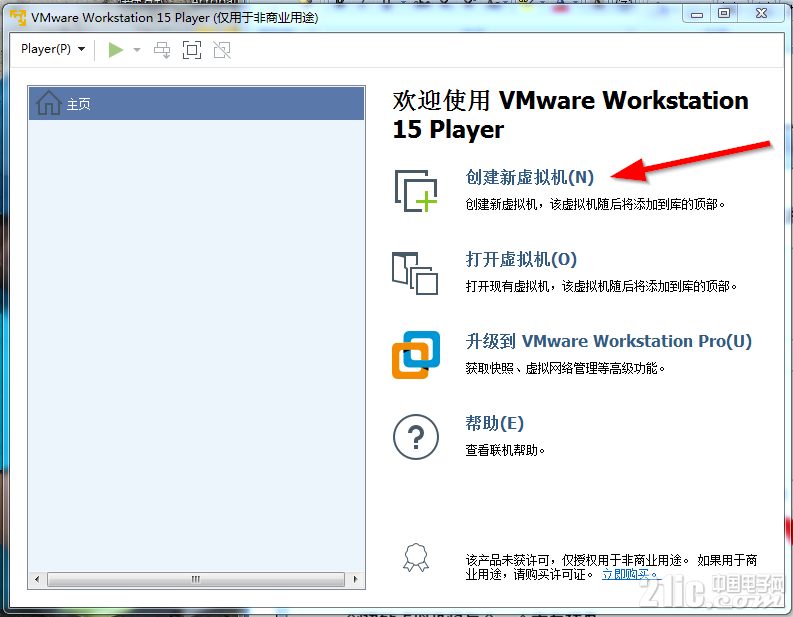The image size is (793, 617).
Task: Click the VMware title bar app icon
Action: (18, 17)
